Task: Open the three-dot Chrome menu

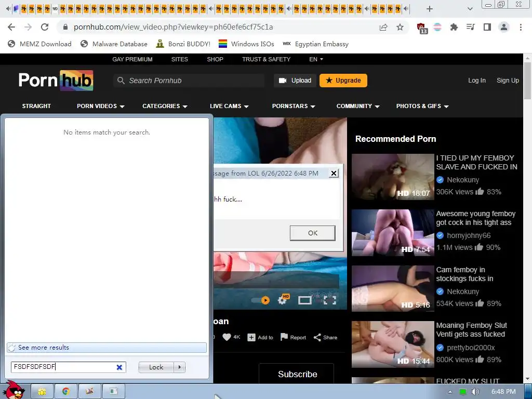Action: (x=521, y=27)
